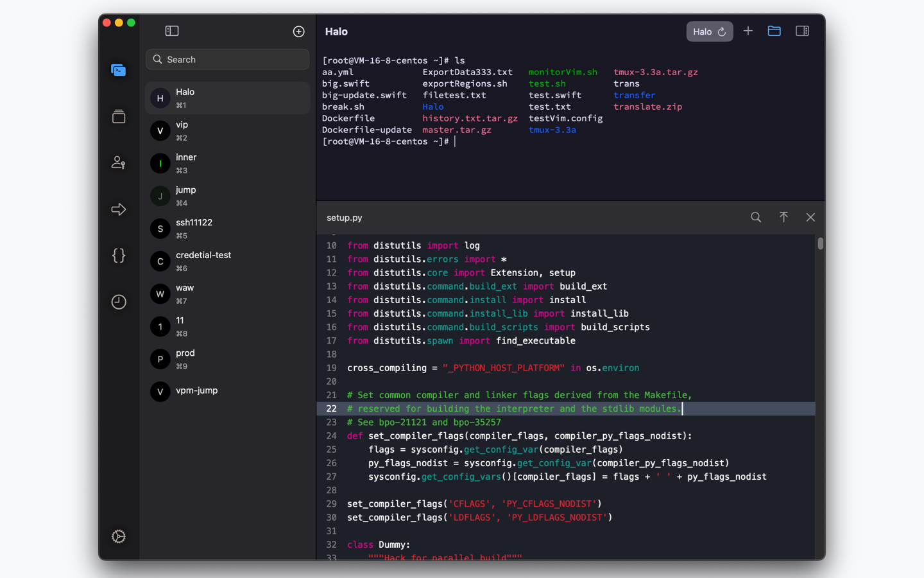This screenshot has height=578, width=924.
Task: Click ExportData333.txt in terminal output
Action: pyautogui.click(x=467, y=72)
